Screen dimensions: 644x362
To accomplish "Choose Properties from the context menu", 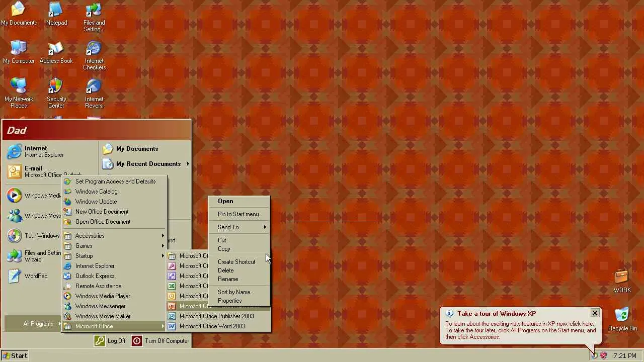I will 239,301.
